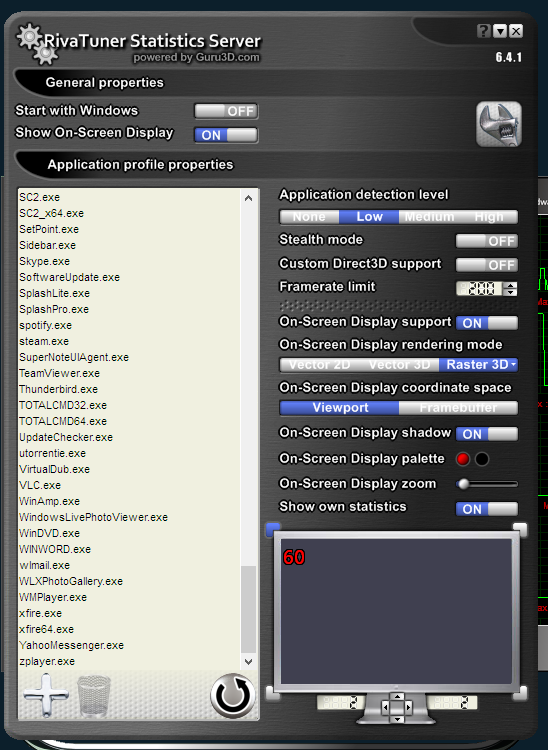The width and height of the screenshot is (548, 750).
Task: Click the On-Screen Display zoom slider
Action: point(487,484)
